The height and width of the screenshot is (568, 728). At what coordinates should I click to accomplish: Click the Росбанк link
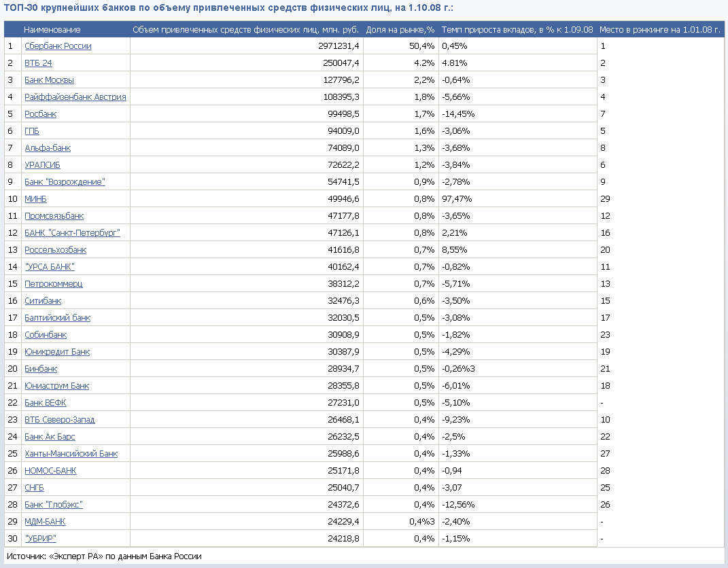pyautogui.click(x=40, y=113)
